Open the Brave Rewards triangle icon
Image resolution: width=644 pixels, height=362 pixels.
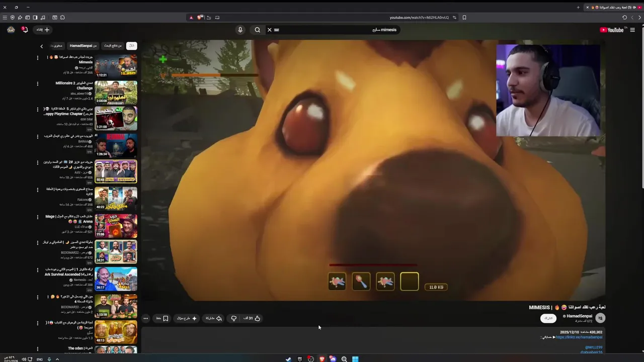191,18
